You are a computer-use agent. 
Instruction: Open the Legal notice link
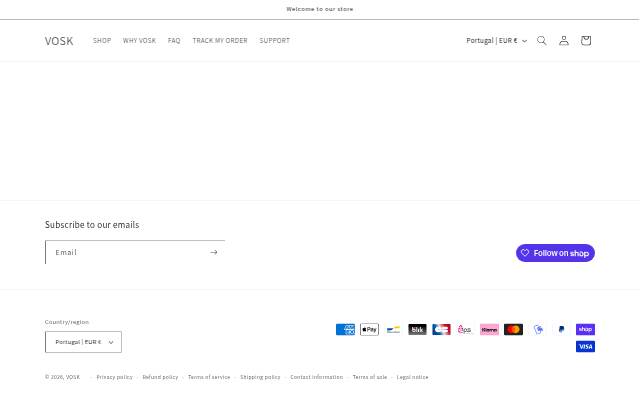[x=412, y=377]
